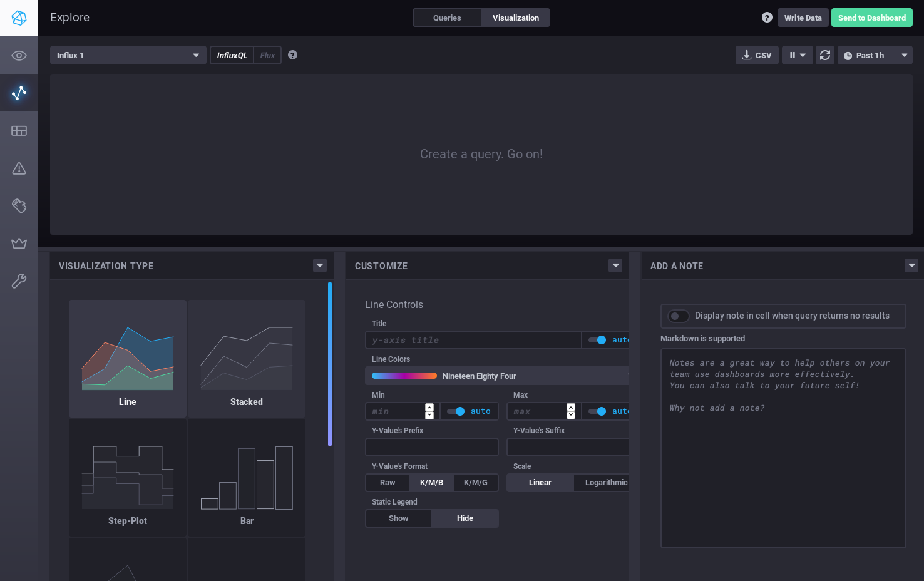Select the Bar graph type
This screenshot has height=581, width=924.
pyautogui.click(x=247, y=477)
